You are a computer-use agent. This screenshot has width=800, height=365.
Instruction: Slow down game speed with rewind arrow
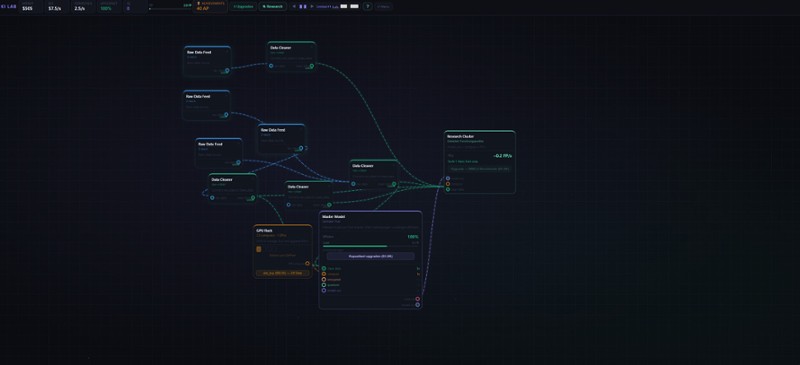pos(294,7)
